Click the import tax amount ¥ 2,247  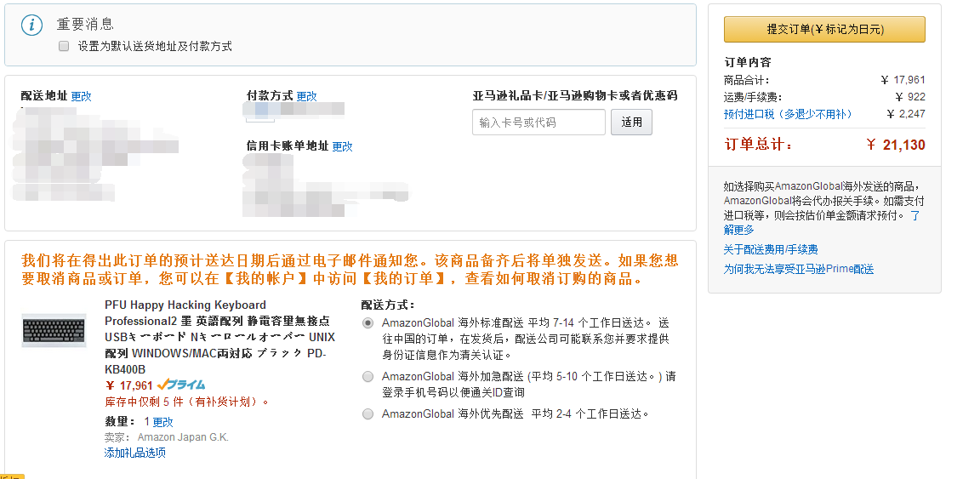pos(906,114)
